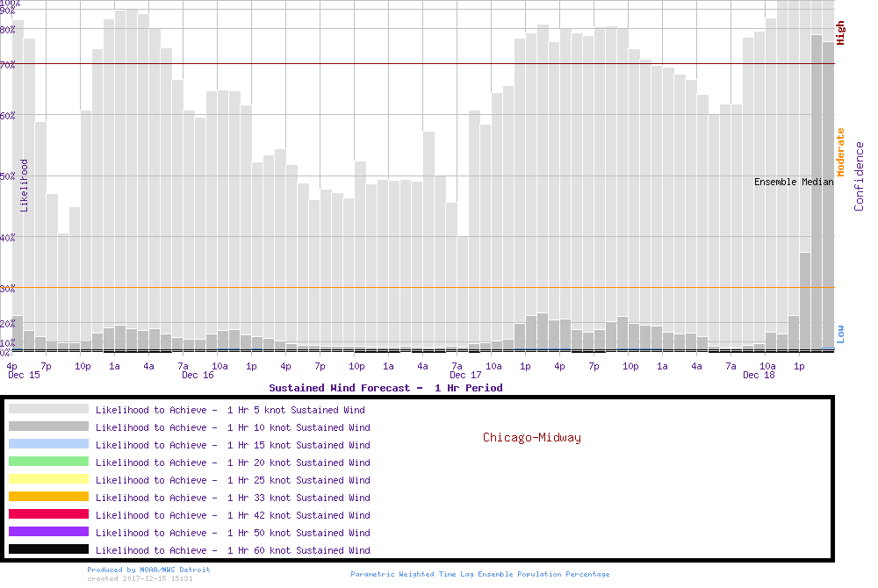Image resolution: width=878 pixels, height=588 pixels.
Task: Click the light gray 5 knot legend swatch
Action: click(x=48, y=409)
